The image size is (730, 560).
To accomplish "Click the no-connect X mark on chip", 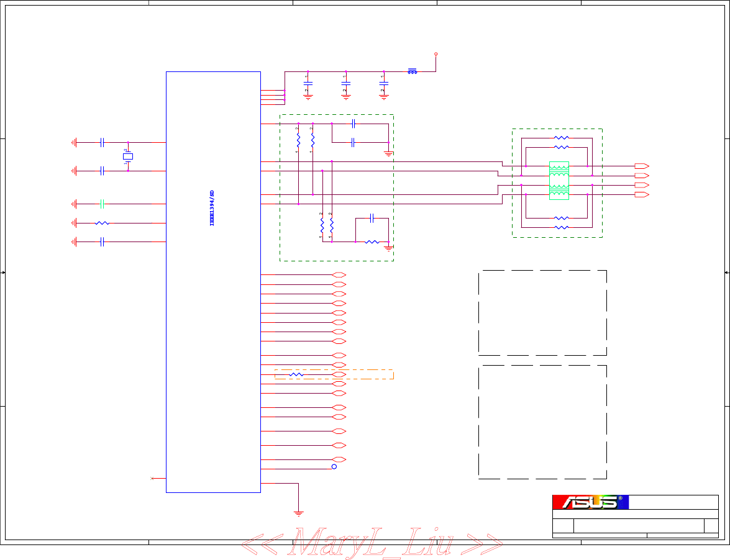I will (x=152, y=478).
